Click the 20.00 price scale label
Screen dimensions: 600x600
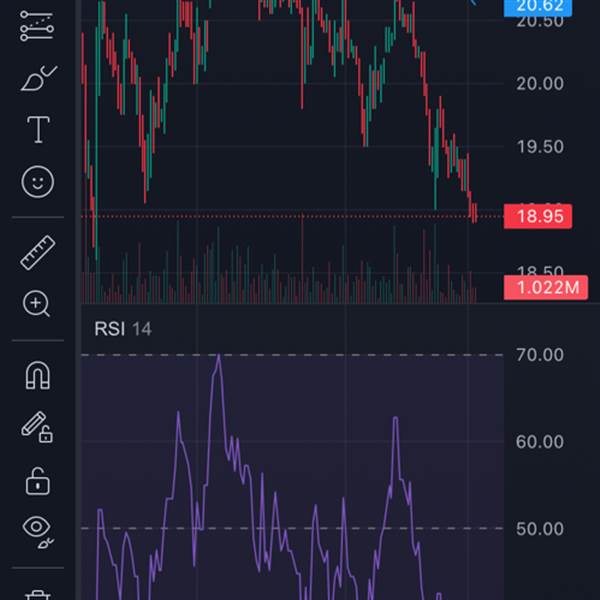click(540, 83)
